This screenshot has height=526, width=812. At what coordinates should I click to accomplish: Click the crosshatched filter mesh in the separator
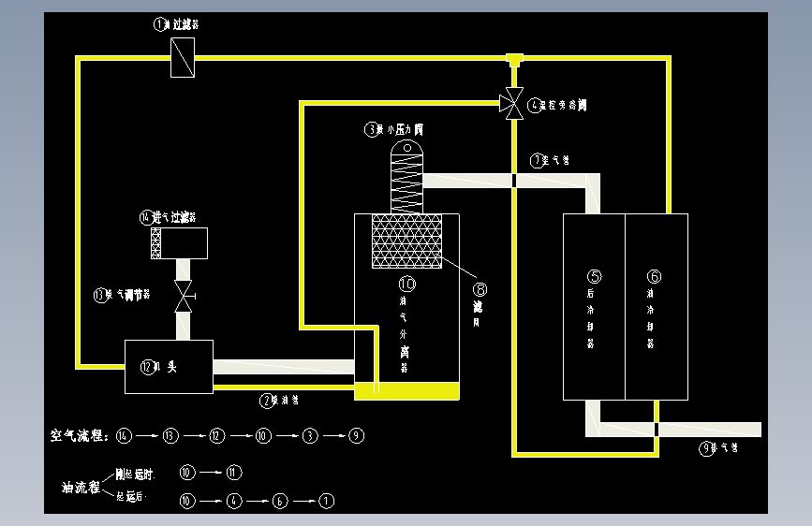coord(407,241)
